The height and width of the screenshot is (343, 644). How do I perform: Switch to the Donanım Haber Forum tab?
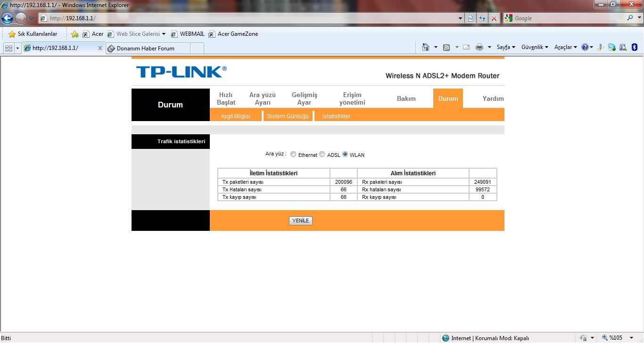pyautogui.click(x=148, y=48)
